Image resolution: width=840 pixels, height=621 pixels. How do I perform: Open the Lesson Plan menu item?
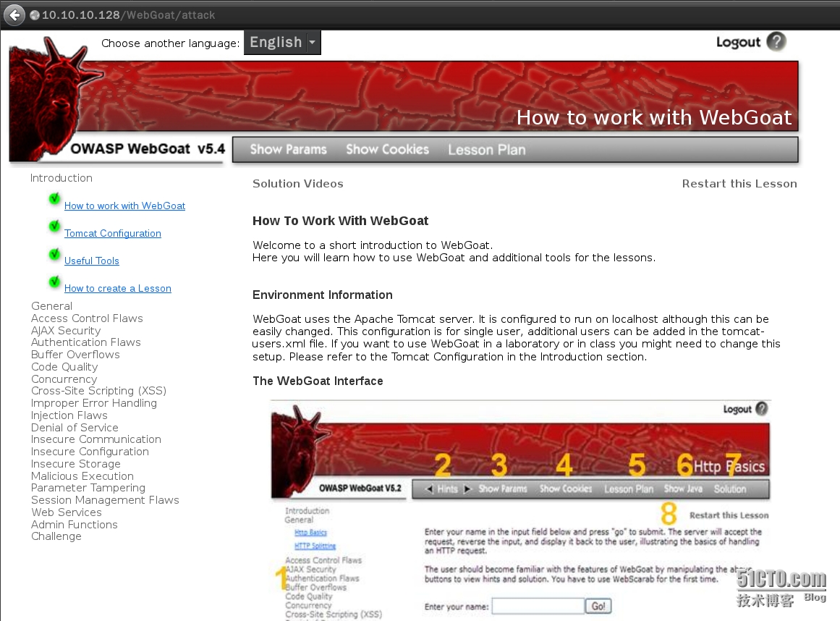[x=487, y=150]
